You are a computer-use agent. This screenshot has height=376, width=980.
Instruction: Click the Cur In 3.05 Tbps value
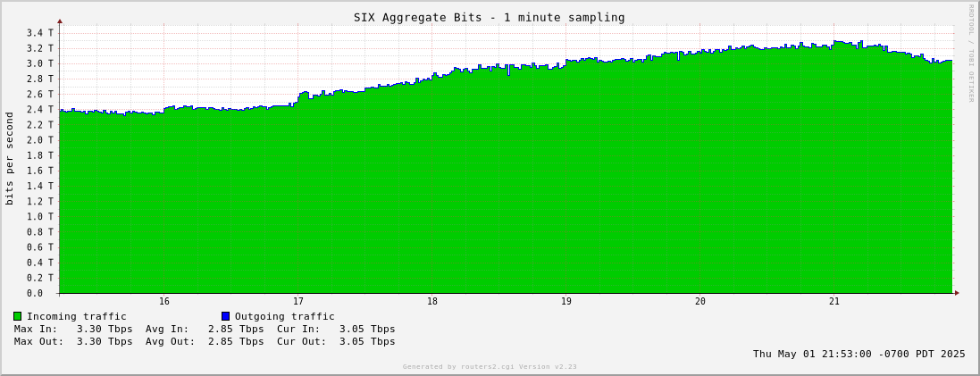click(x=367, y=330)
